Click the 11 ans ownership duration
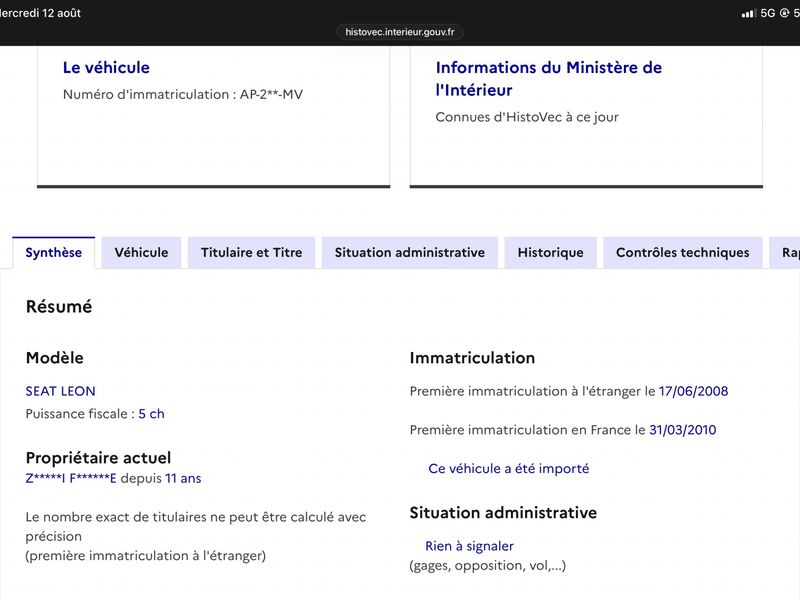The width and height of the screenshot is (800, 600). coord(183,479)
